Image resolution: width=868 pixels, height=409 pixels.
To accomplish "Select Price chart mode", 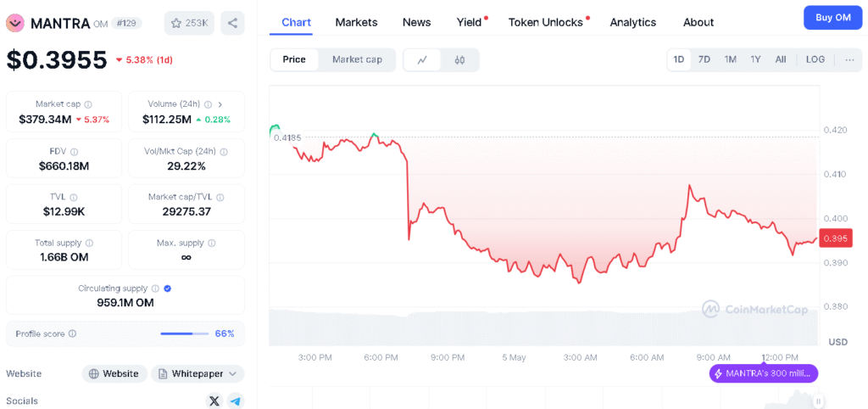I will pos(294,60).
